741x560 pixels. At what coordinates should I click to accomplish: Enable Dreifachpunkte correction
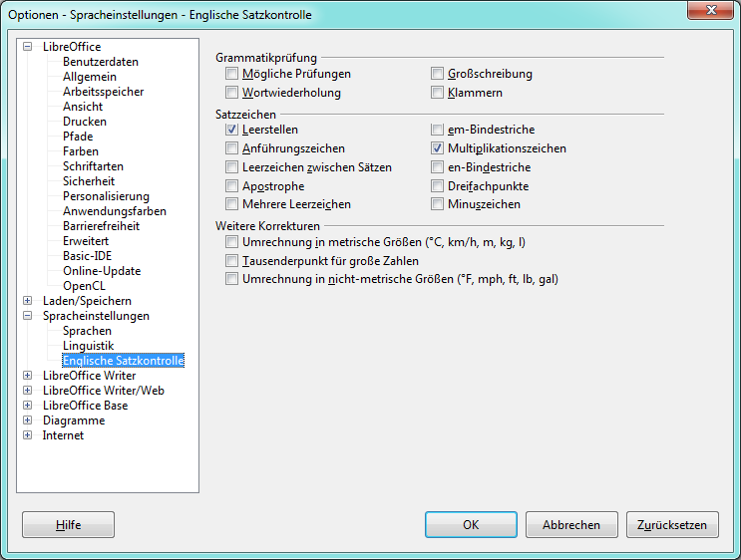(437, 186)
